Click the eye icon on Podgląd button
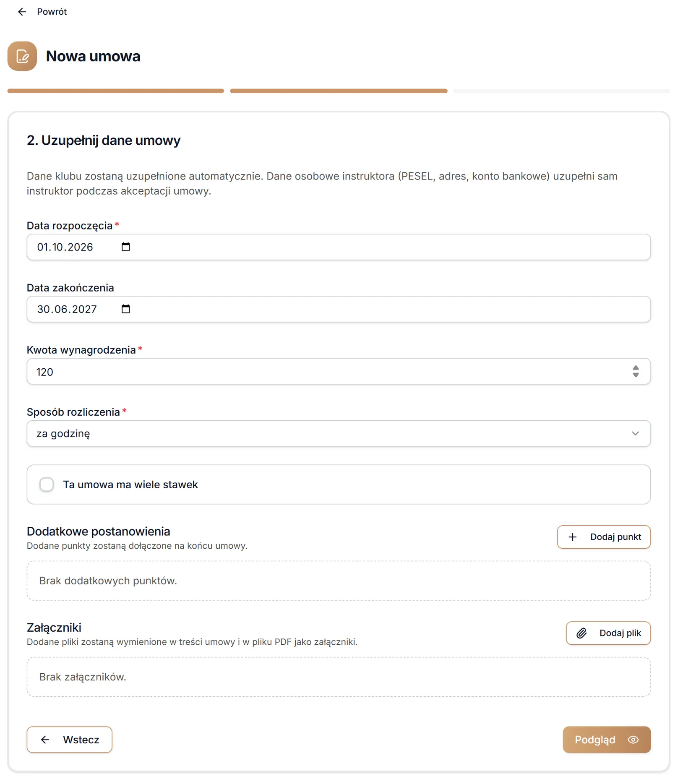The width and height of the screenshot is (688, 784). pos(633,740)
